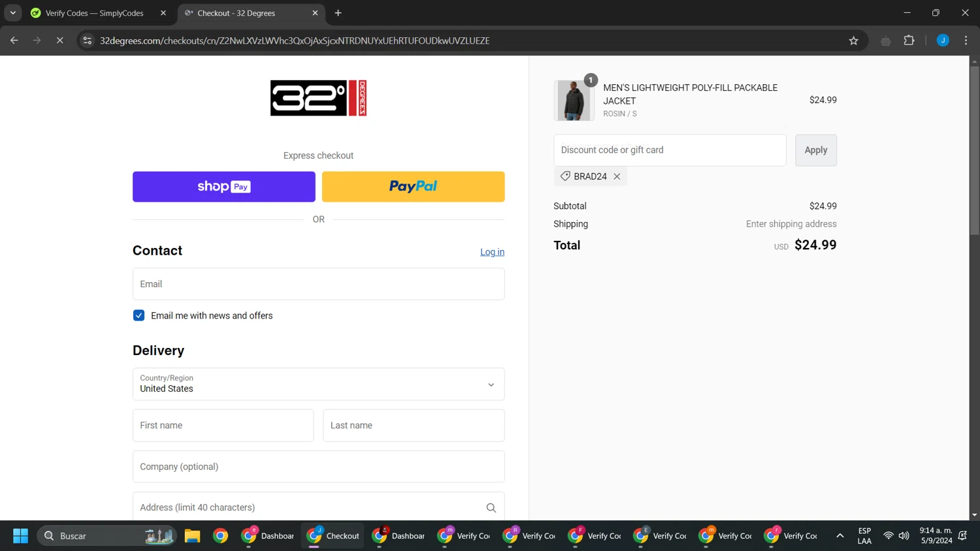Go back to the previous page
The image size is (980, 551).
(14, 40)
